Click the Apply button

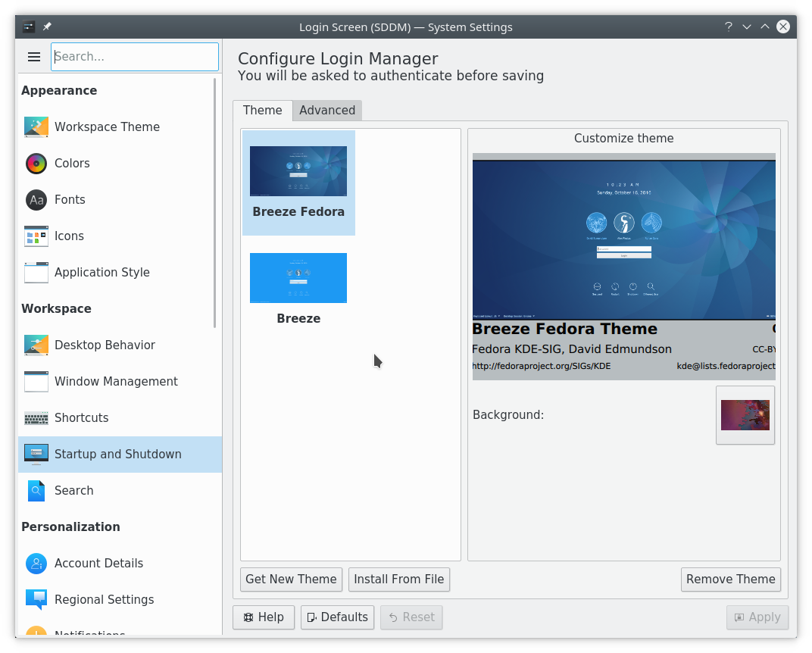[x=757, y=617]
